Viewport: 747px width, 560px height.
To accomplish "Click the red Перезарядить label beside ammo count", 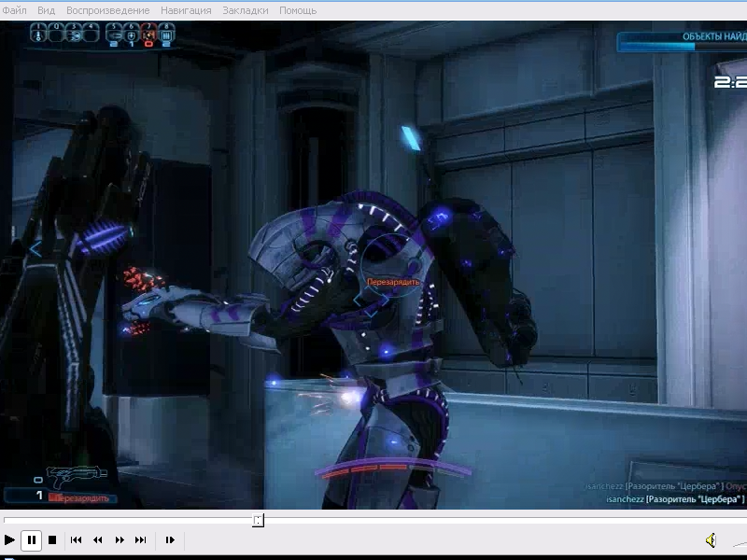I will [81, 498].
